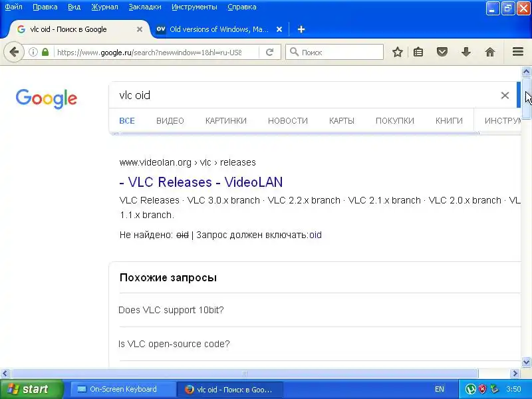Open a new tab with the plus icon

tap(301, 29)
